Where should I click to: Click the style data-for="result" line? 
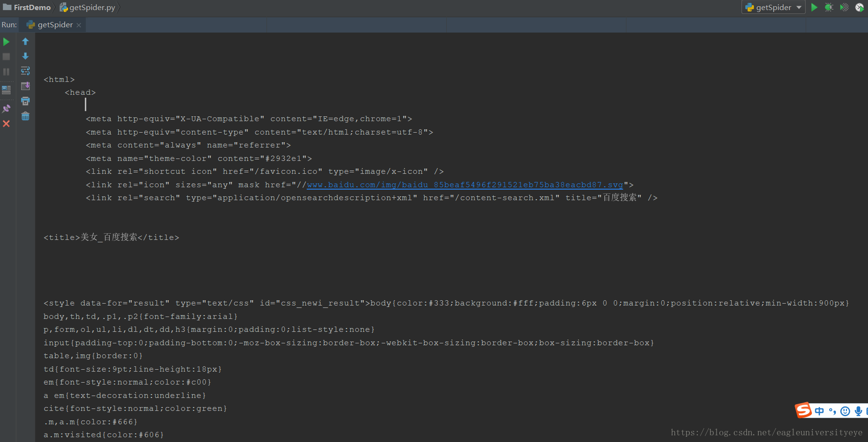[446, 303]
